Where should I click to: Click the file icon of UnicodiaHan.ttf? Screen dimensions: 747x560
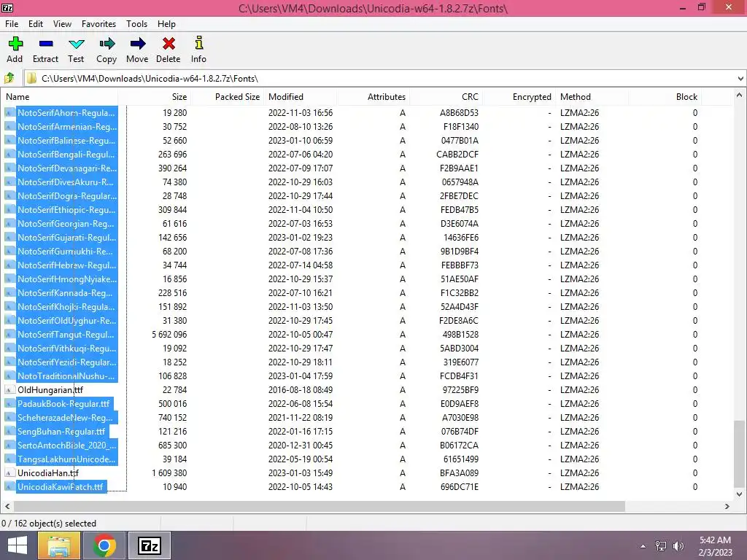pos(9,472)
